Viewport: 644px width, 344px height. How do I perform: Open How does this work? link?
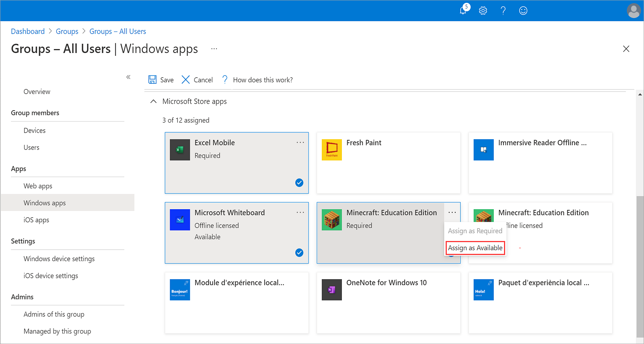coord(263,80)
